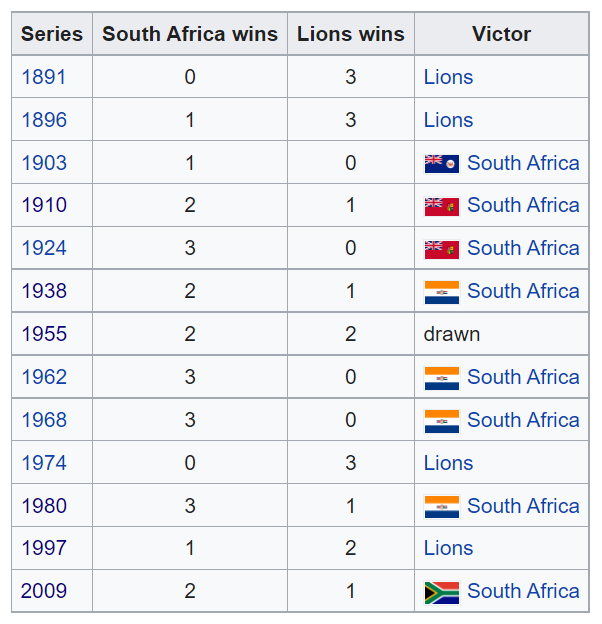The image size is (602, 624).
Task: Click the Lions victor link for 1997
Action: coord(448,548)
